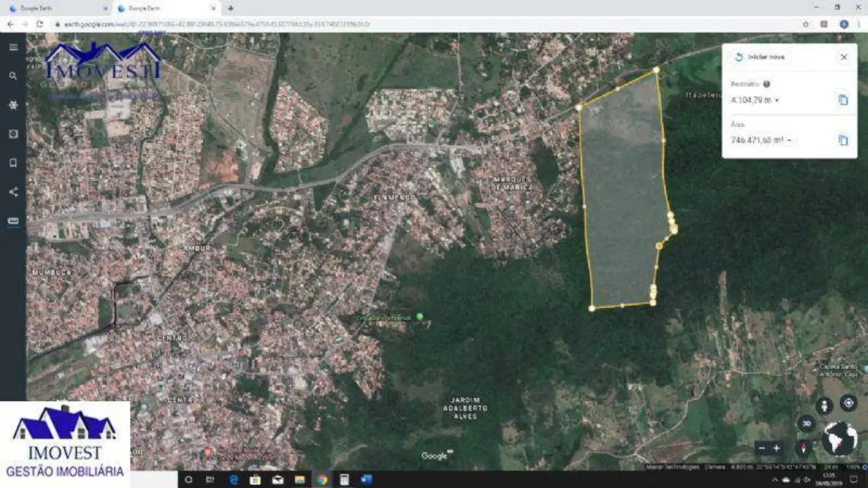The height and width of the screenshot is (488, 868).
Task: Open Microsoft Store from taskbar
Action: coord(255,480)
